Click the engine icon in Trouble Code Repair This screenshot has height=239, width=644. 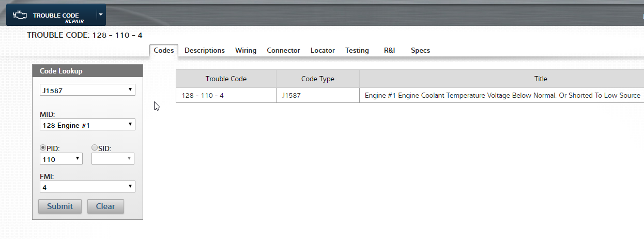point(20,16)
